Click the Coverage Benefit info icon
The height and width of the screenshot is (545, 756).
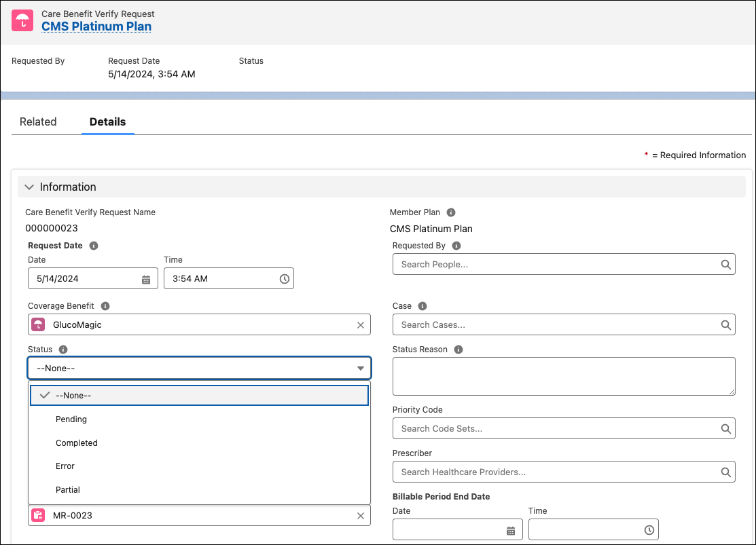(x=105, y=306)
